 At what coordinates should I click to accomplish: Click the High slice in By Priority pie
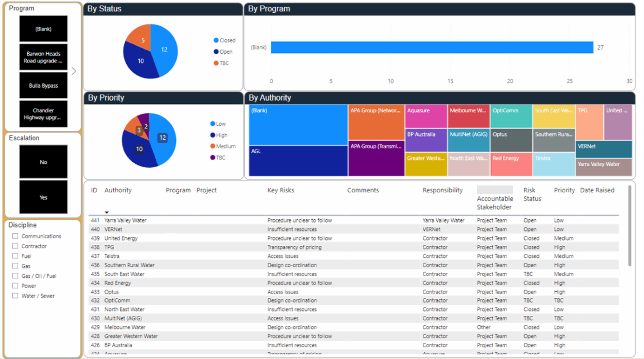coord(139,150)
